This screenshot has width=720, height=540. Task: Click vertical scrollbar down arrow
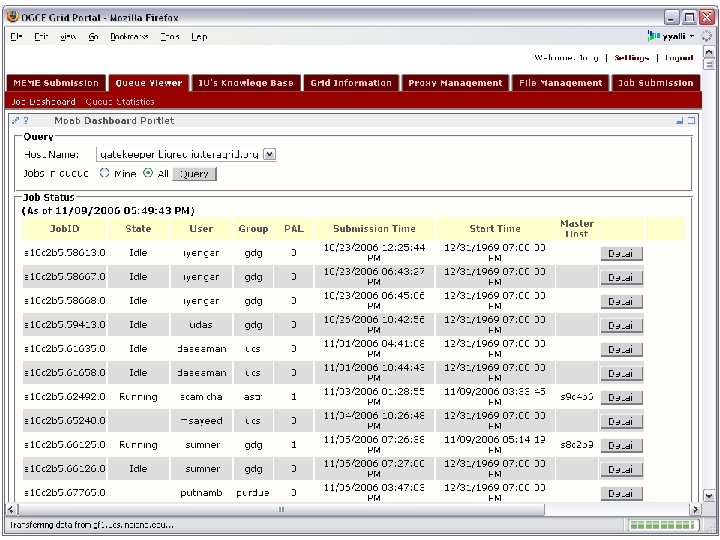click(x=709, y=496)
